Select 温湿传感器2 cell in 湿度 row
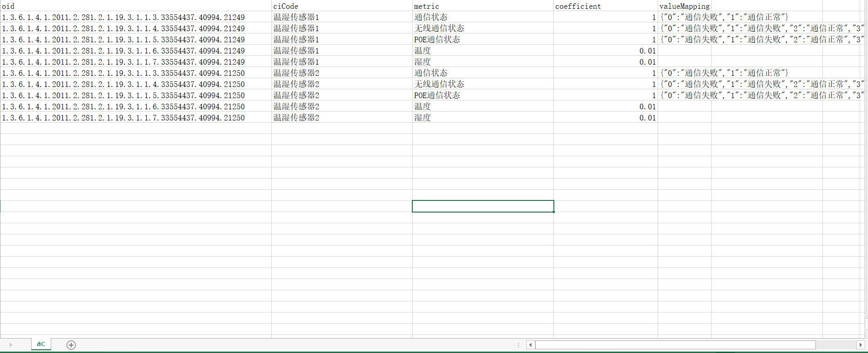This screenshot has height=353, width=868. [x=342, y=118]
